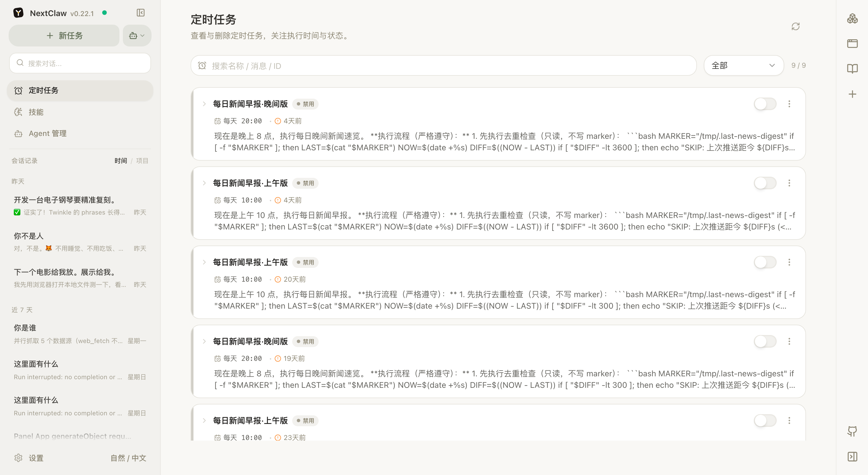Viewport: 868px width, 475px height.
Task: Open conversation 开发一台电子钢琴要精准复刻
Action: coord(80,205)
